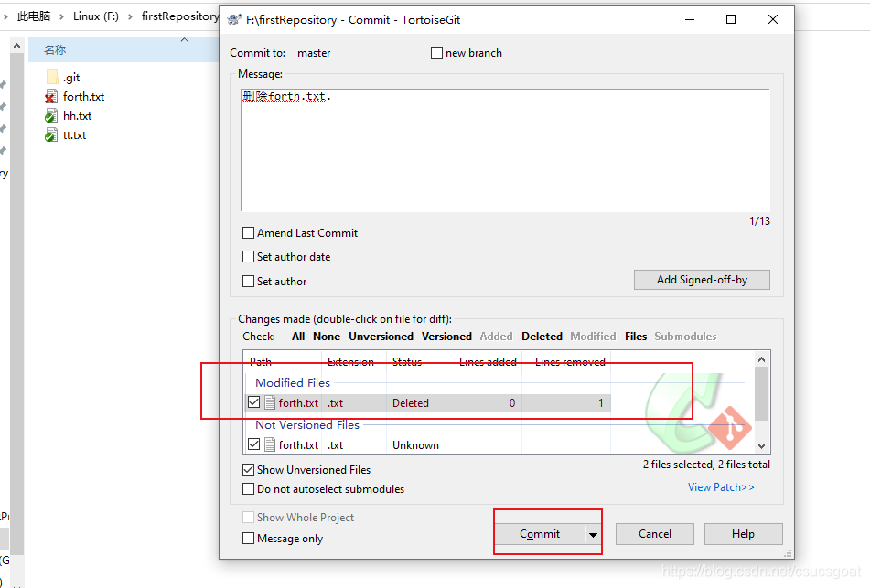Click scroll-up arrow of Explorer nav pane
Screen dimensions: 870x588
16,46
